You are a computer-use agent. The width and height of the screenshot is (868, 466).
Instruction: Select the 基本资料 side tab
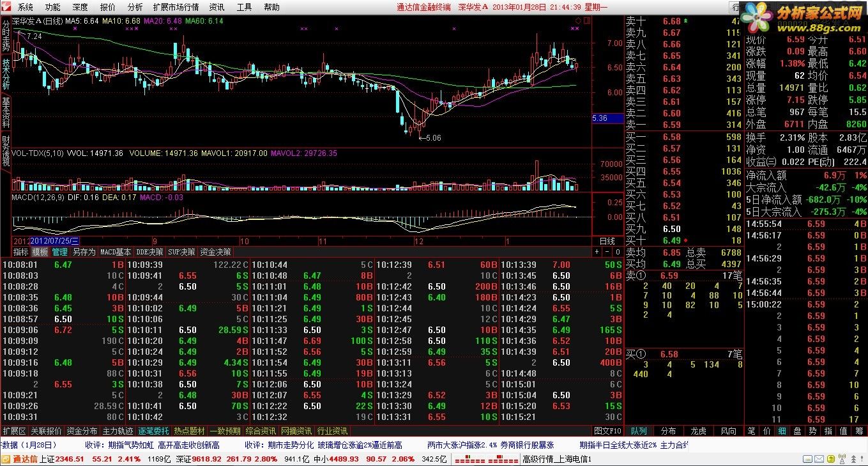coord(6,113)
